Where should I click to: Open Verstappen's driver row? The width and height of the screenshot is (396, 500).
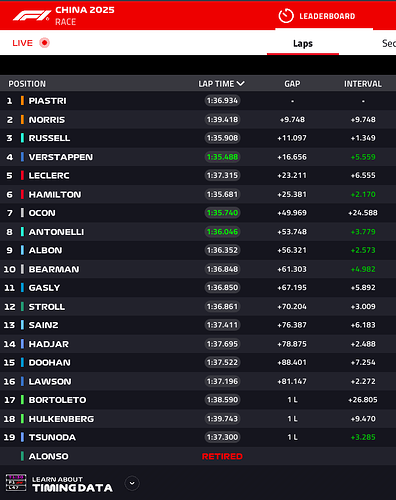[198, 157]
